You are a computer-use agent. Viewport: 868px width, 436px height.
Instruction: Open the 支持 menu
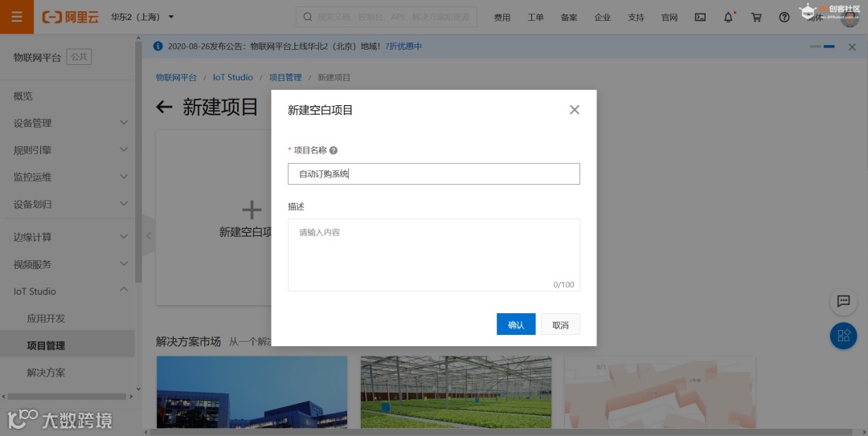pos(636,17)
